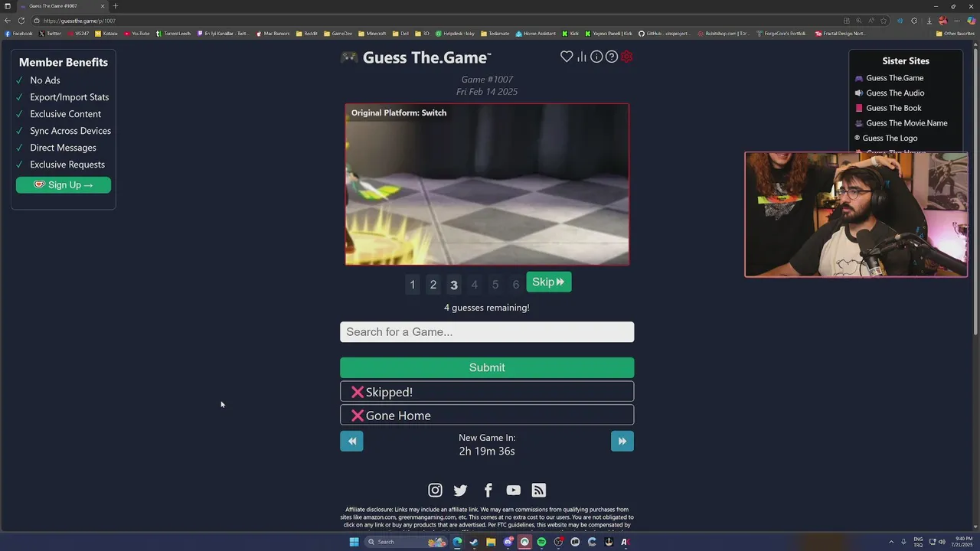Open the info circle icon

tap(596, 57)
